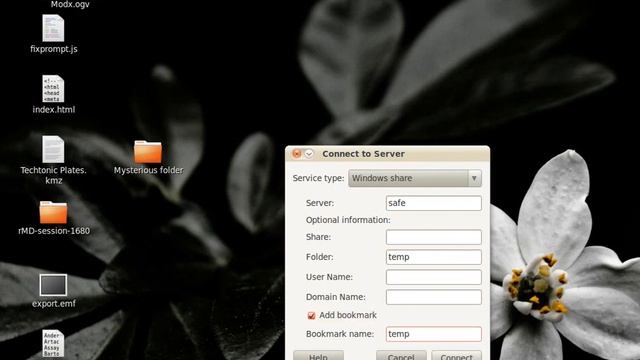Select the fixprompt.js file icon

(x=53, y=28)
